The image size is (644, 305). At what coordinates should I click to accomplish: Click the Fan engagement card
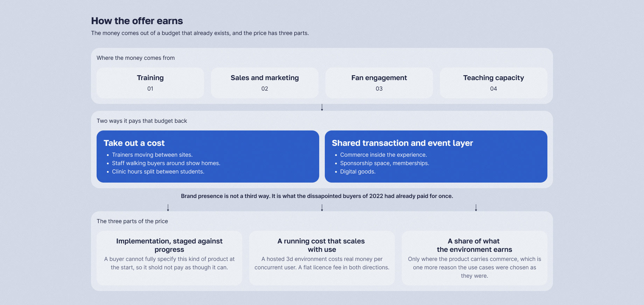(379, 83)
